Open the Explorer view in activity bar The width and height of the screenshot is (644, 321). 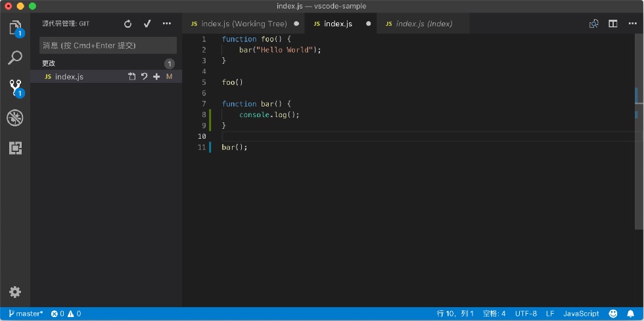[15, 28]
